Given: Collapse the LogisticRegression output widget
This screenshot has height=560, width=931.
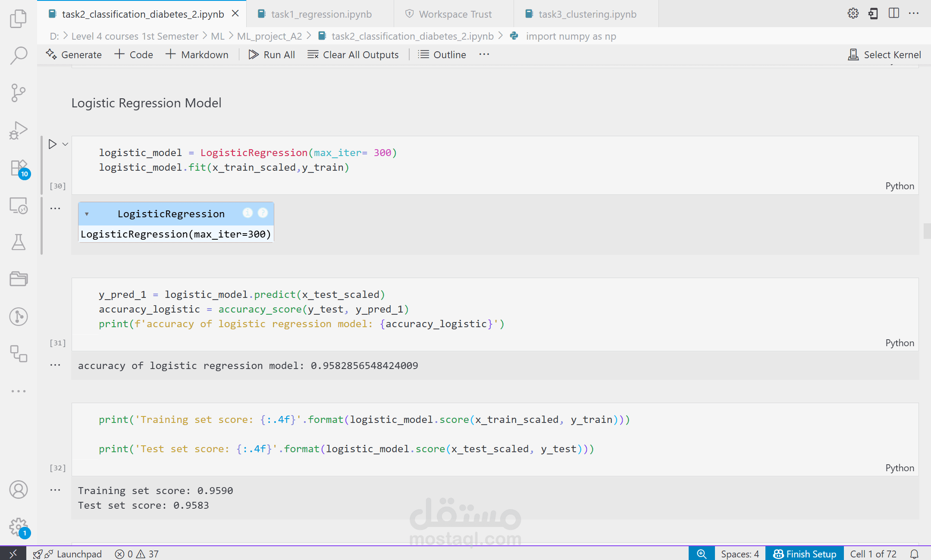Looking at the screenshot, I should (87, 214).
